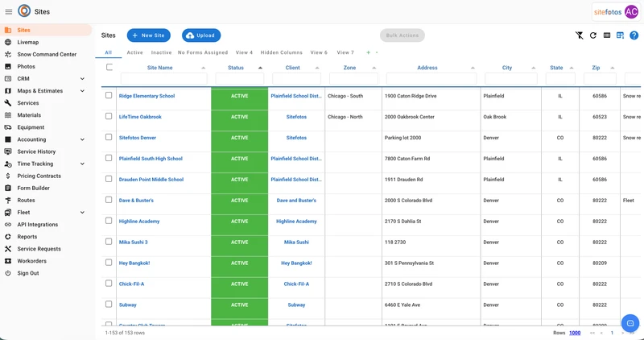The height and width of the screenshot is (340, 644).
Task: Click the Snow Command Center snowflake icon
Action: pyautogui.click(x=8, y=54)
